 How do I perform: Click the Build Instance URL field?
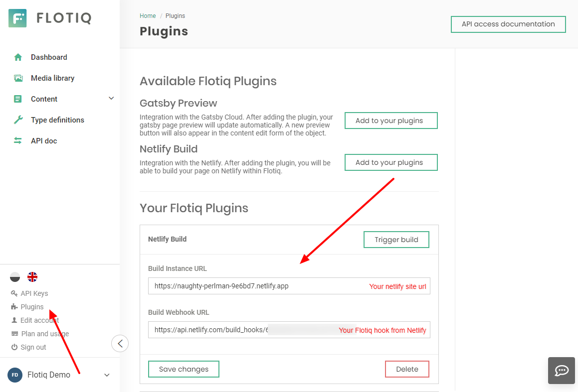pos(289,286)
